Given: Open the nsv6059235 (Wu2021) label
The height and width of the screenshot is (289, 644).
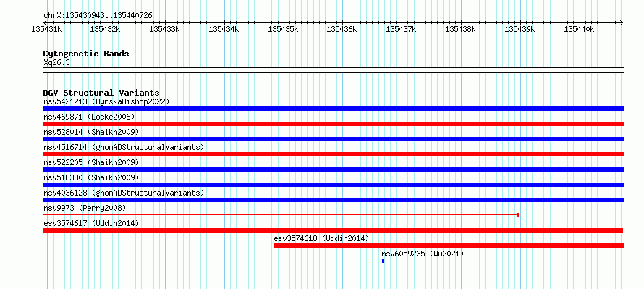Looking at the screenshot, I should coord(423,254).
